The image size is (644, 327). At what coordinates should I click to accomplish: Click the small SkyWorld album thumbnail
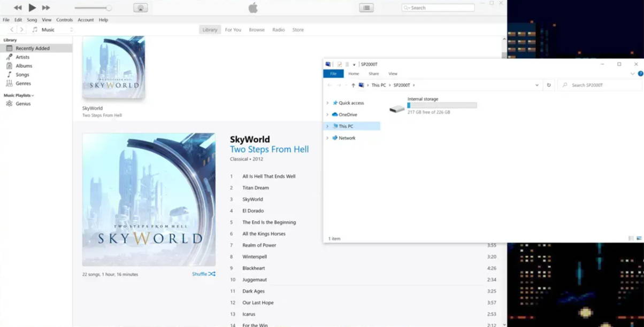coord(113,67)
